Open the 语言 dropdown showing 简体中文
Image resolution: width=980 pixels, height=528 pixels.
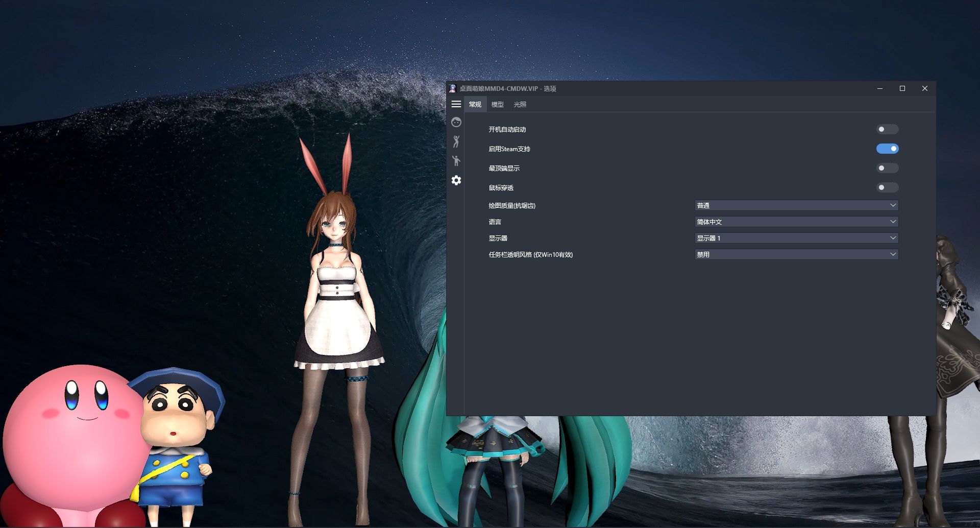[796, 222]
